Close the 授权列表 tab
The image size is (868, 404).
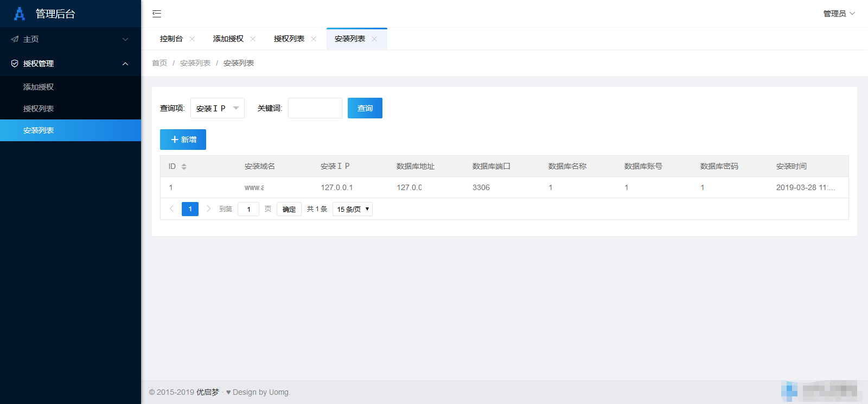(x=314, y=39)
